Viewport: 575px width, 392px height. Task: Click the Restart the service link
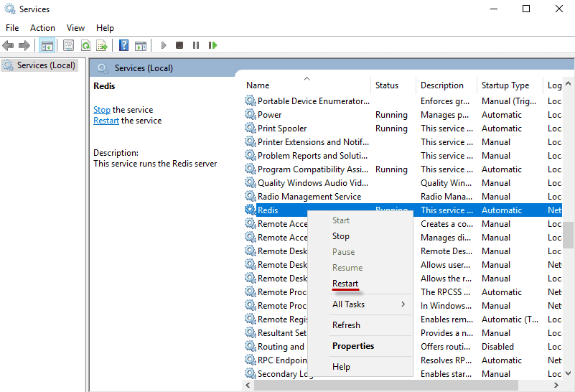[x=106, y=121]
